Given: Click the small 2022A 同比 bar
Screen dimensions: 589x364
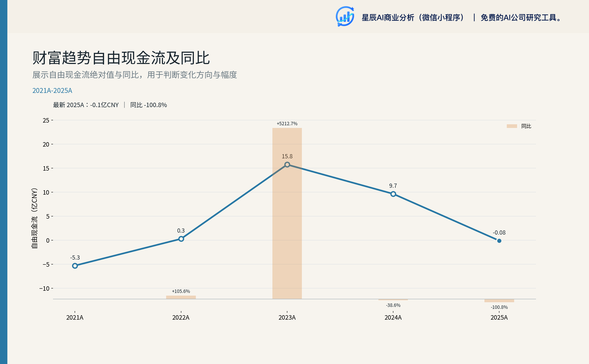Looking at the screenshot, I should point(181,297).
